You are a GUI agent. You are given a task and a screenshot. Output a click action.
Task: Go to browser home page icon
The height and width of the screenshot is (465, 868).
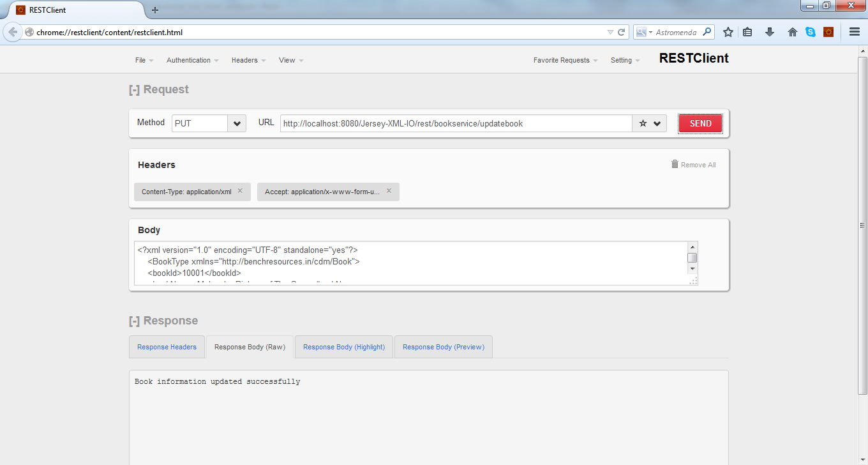coord(793,32)
